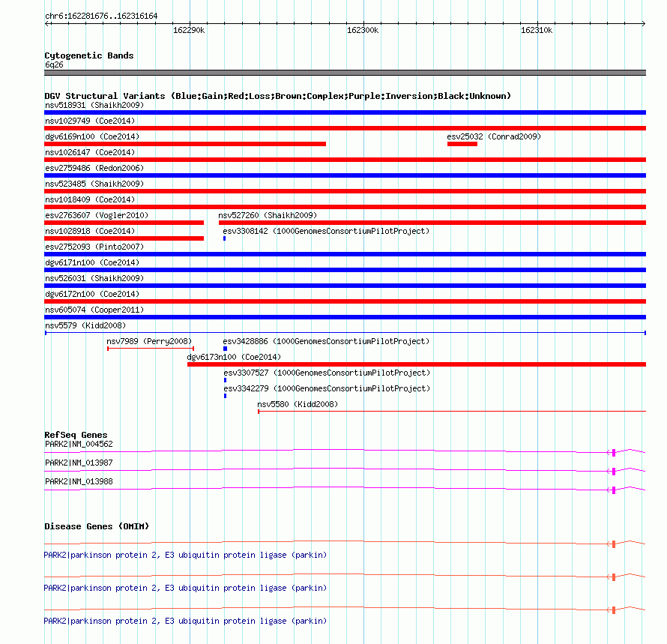The image size is (667, 644).
Task: Click the small blue esv3308142 gain marker
Action: [x=225, y=238]
